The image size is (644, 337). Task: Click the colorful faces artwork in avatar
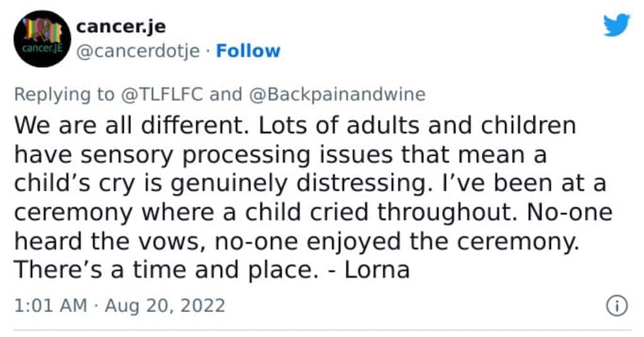42,30
